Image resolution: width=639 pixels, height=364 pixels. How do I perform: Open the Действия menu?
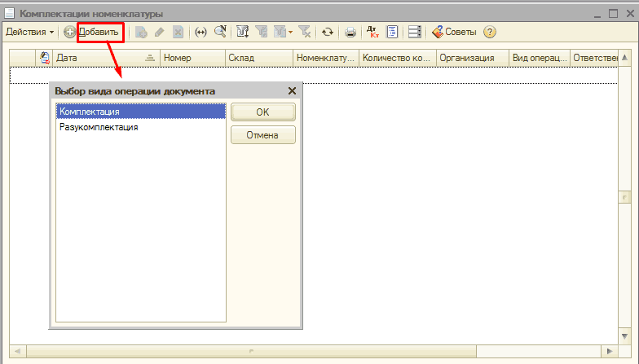29,32
